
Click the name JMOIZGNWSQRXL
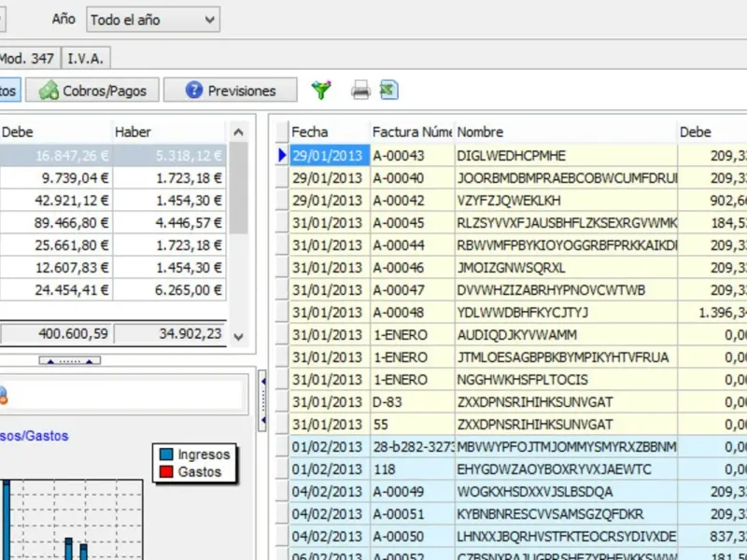(511, 268)
